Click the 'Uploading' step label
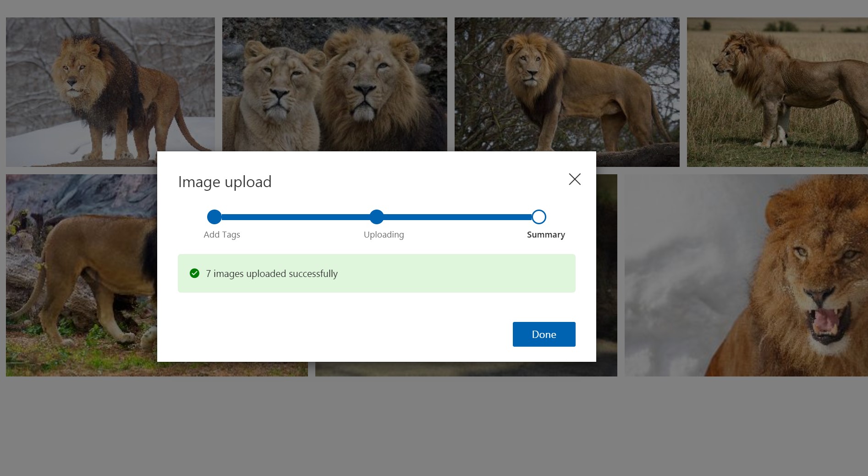868x476 pixels. click(384, 234)
